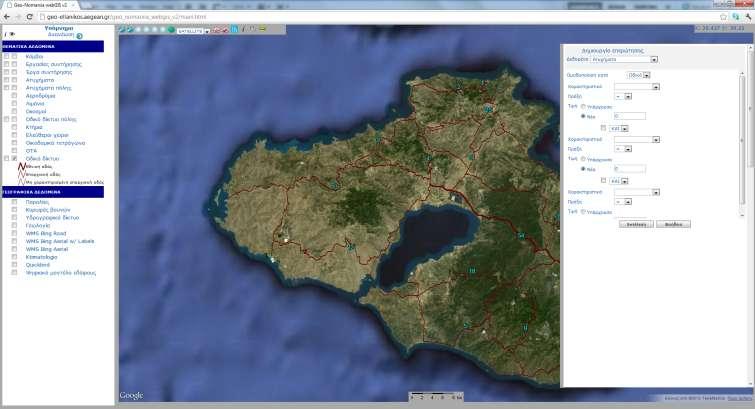
Task: Click the browser back arrow
Action: [x=6, y=17]
